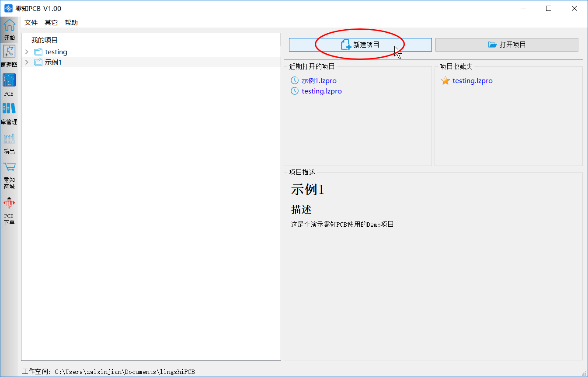Click the 描述 subheading text
The height and width of the screenshot is (377, 588).
[301, 210]
